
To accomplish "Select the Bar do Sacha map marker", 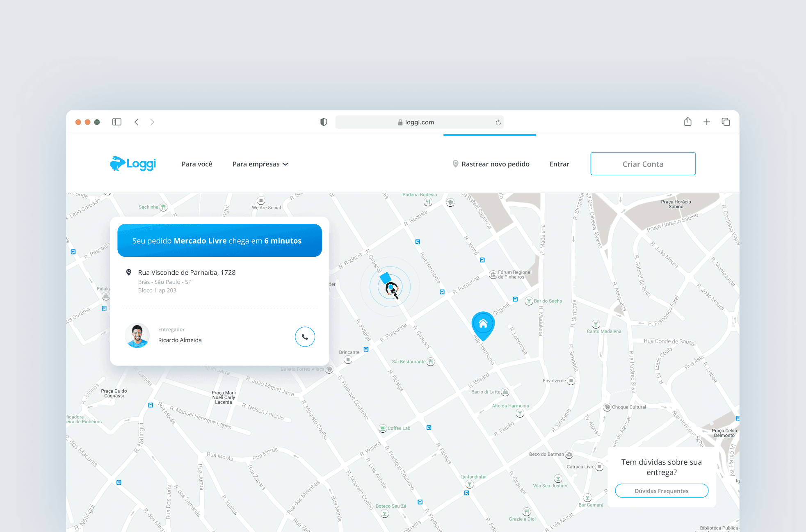I will (x=529, y=301).
